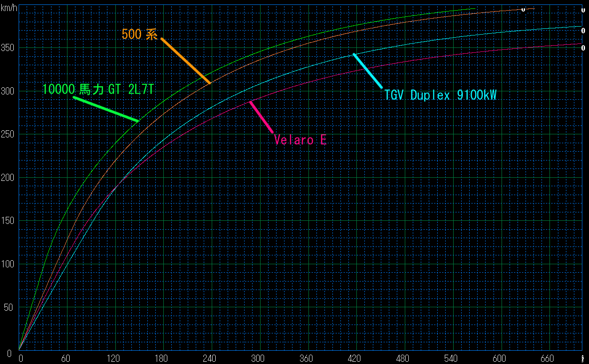This screenshot has width=589, height=364.
Task: Click the 660 tick on horizontal axis
Action: click(548, 358)
